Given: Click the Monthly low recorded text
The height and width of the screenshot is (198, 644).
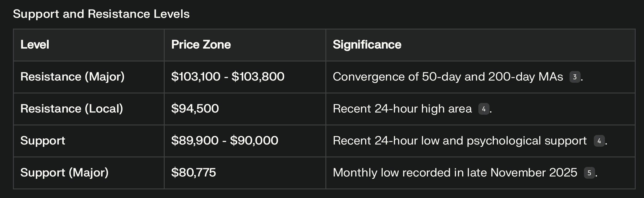Looking at the screenshot, I should tap(455, 173).
